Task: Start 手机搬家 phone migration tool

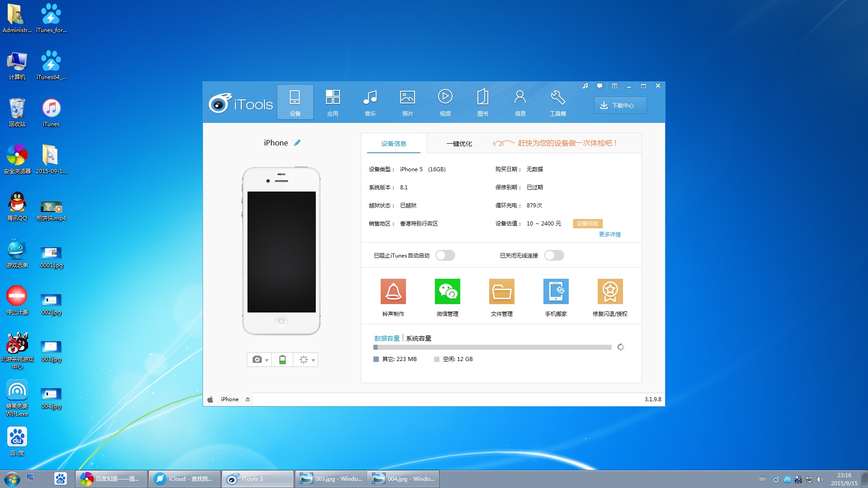Action: click(556, 296)
